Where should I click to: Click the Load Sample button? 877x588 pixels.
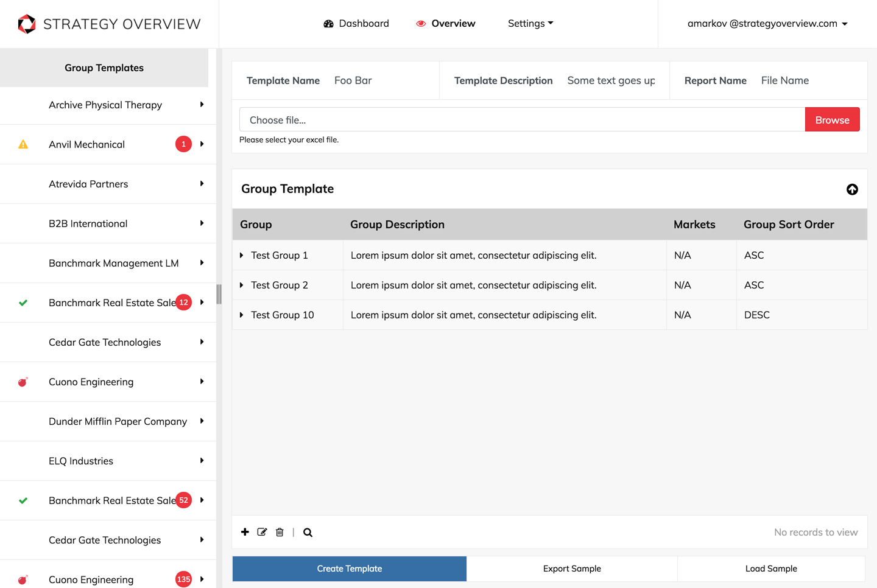click(x=771, y=569)
